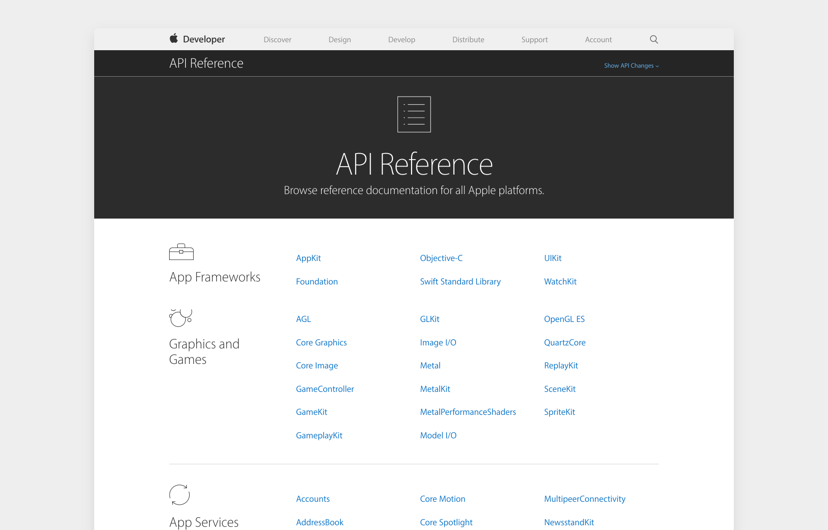828x530 pixels.
Task: Click the Browse reference documentation subtitle
Action: 414,190
